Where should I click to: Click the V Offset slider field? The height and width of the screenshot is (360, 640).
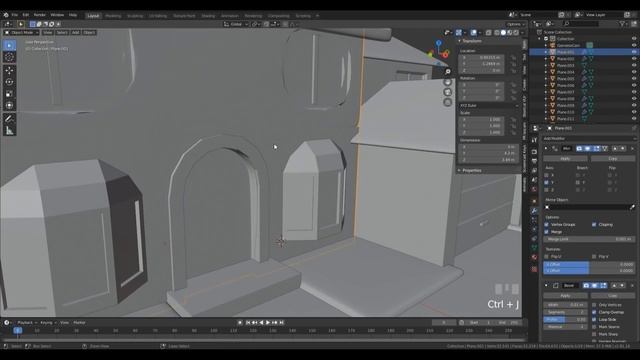(x=589, y=270)
